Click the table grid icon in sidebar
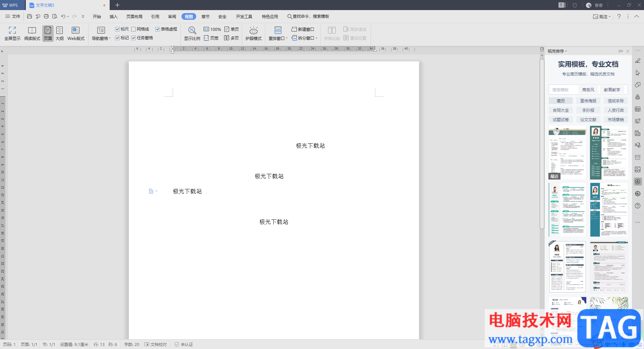The width and height of the screenshot is (644, 349). click(638, 109)
